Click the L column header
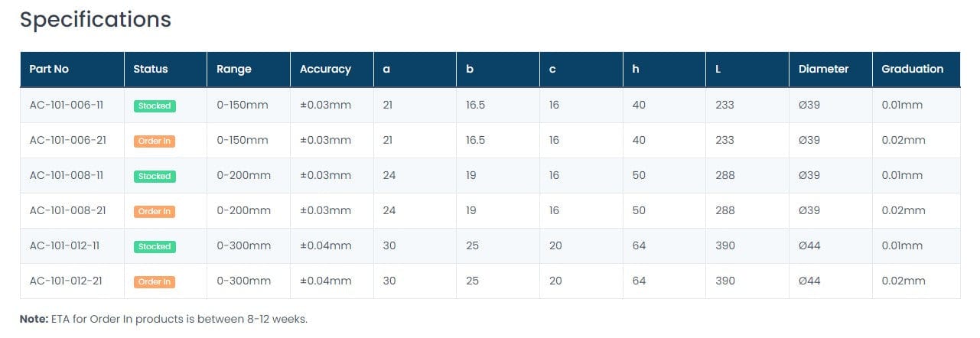Viewport: 980px width, 338px height. click(718, 69)
